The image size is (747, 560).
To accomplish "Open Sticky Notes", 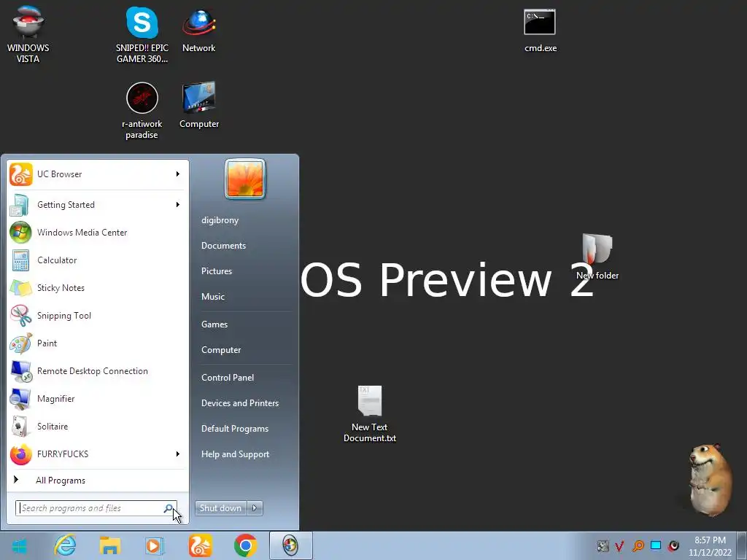I will coord(97,287).
